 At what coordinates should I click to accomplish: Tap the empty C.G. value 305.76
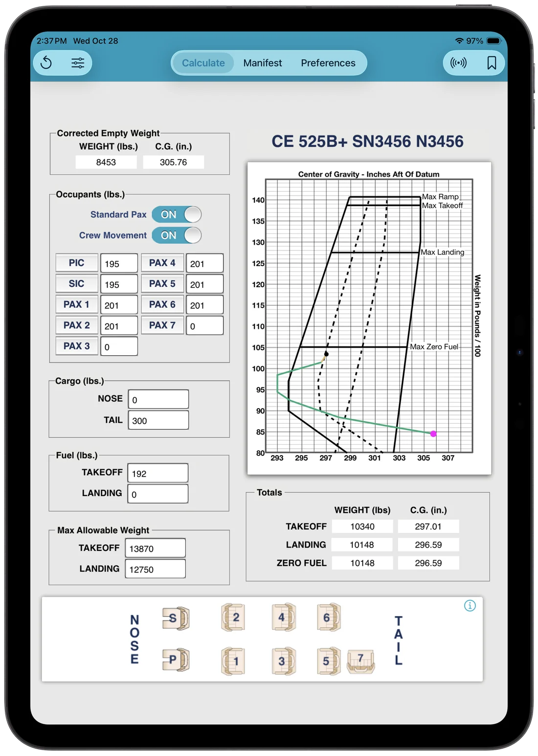[174, 162]
